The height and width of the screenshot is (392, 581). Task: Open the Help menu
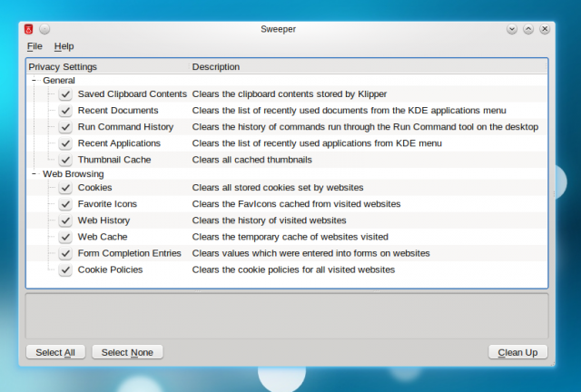[x=64, y=46]
